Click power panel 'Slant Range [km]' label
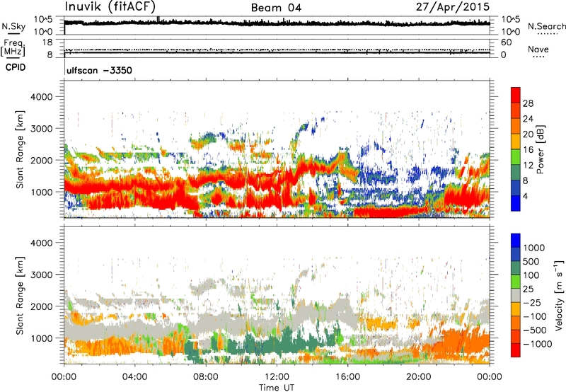The image size is (566, 392). (20, 149)
